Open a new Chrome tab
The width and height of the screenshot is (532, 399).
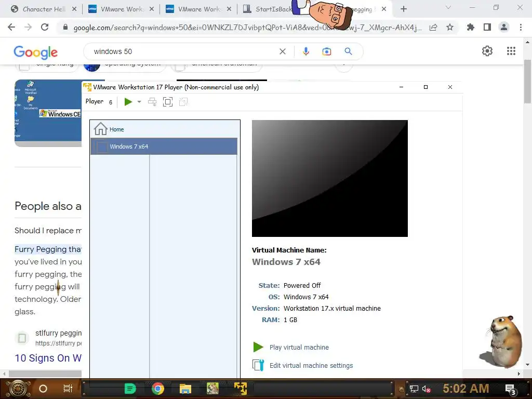[x=403, y=9]
